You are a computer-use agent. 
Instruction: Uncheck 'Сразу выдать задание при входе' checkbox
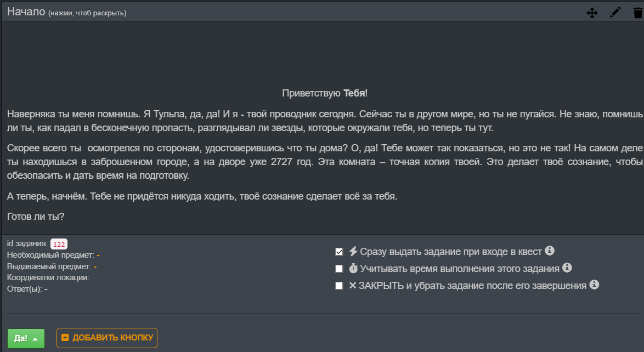click(x=339, y=252)
